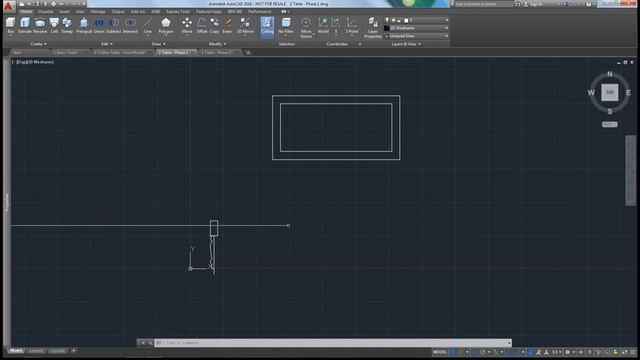
Task: Open the WCS dropdown under ViewCube
Action: [609, 124]
